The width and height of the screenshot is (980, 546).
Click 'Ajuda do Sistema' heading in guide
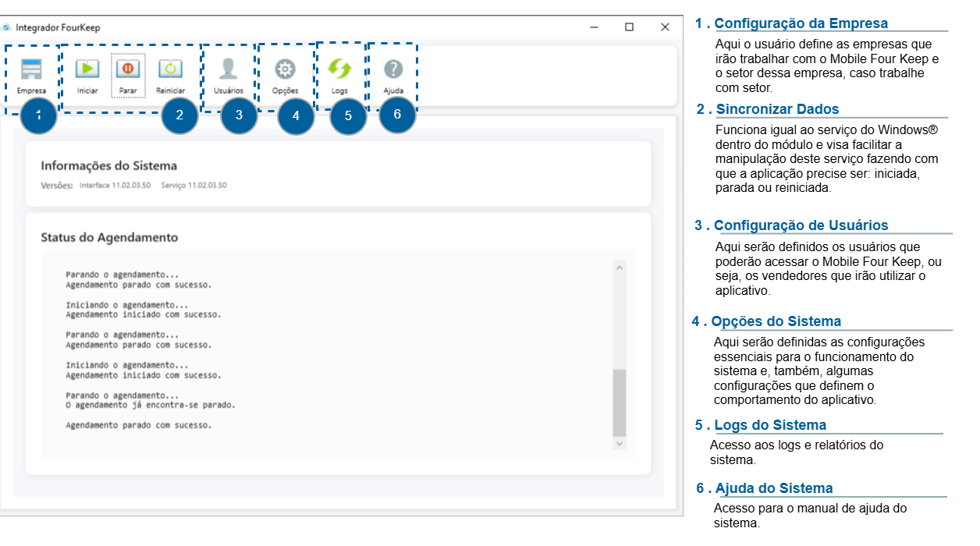(774, 488)
